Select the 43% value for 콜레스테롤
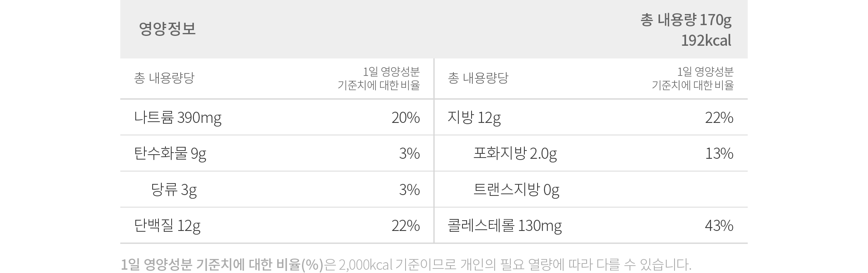Image resolution: width=868 pixels, height=273 pixels. tap(719, 226)
